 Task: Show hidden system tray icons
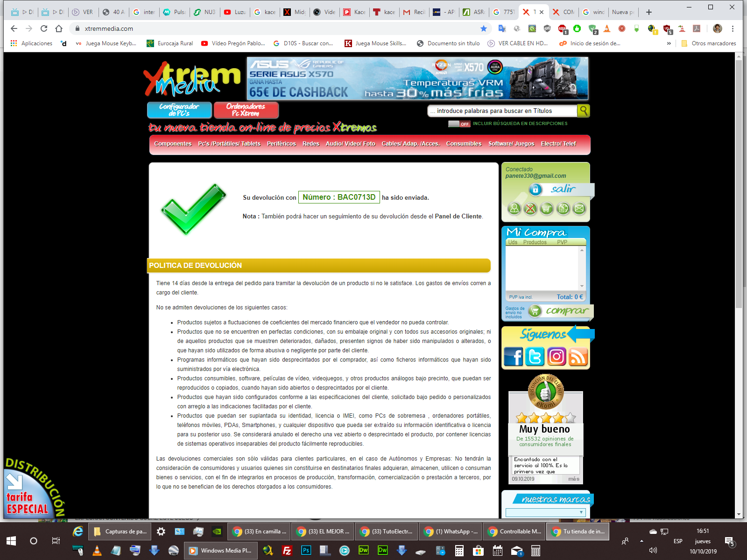(x=641, y=541)
